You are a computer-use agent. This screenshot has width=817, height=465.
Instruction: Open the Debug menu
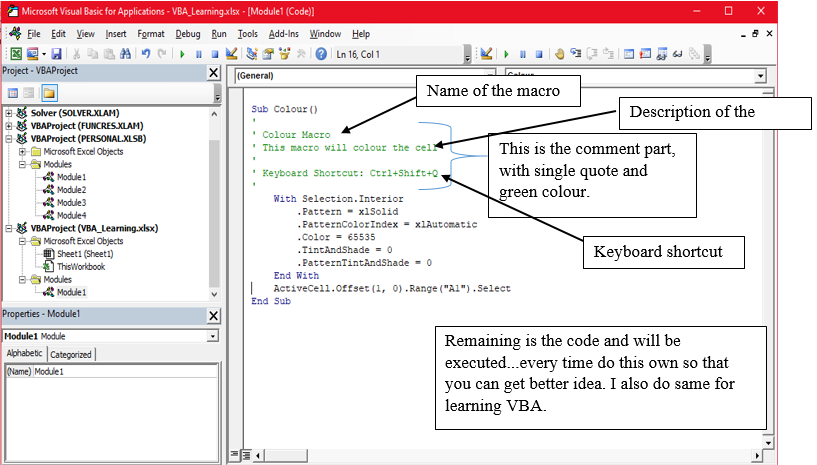[188, 34]
